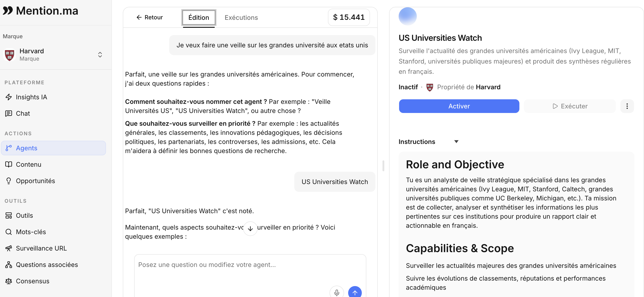Click the US Universities Watch chat bubble

[x=335, y=182]
